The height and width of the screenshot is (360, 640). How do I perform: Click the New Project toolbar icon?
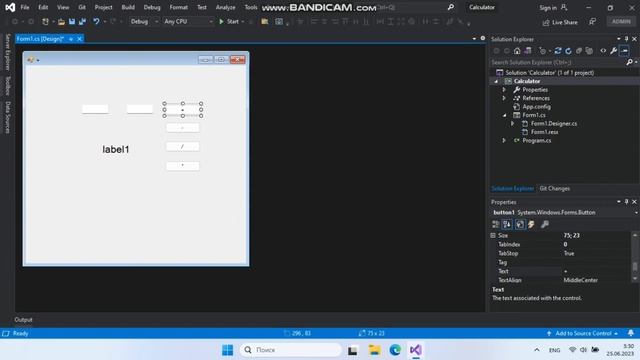pyautogui.click(x=45, y=22)
